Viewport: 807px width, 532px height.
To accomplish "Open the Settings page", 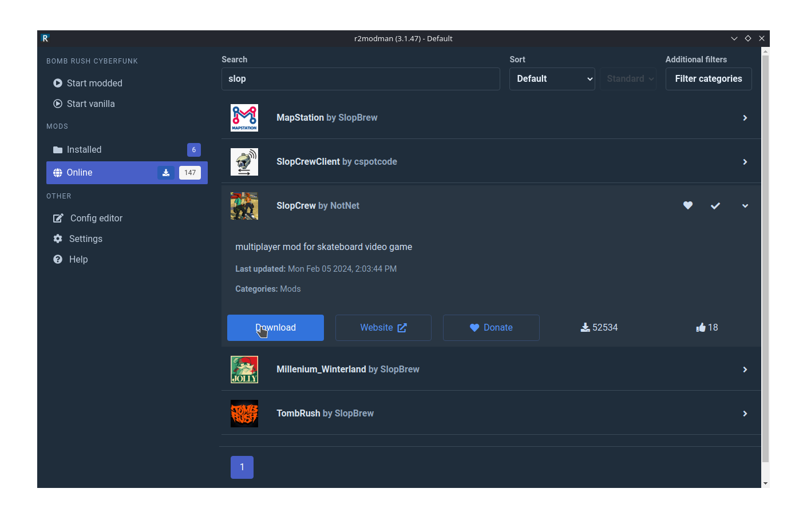I will click(127, 239).
